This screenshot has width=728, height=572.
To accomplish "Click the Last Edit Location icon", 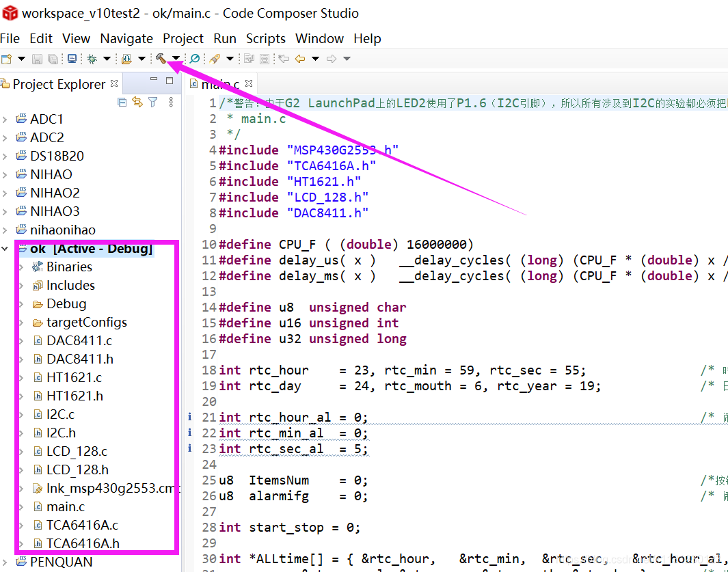I will point(284,59).
